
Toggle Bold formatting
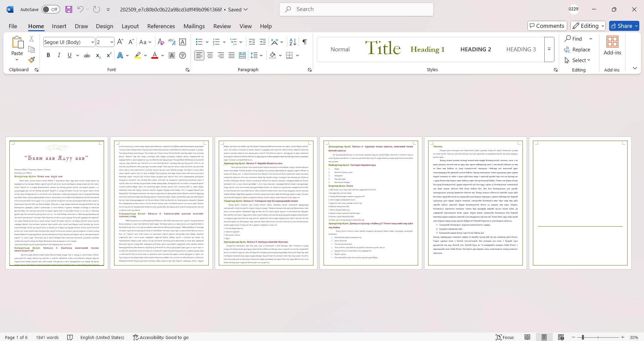click(x=48, y=55)
